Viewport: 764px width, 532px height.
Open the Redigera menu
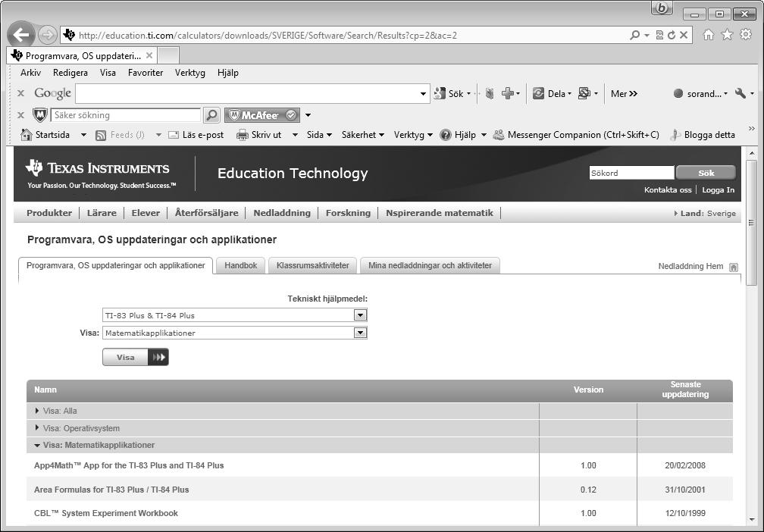click(x=70, y=73)
